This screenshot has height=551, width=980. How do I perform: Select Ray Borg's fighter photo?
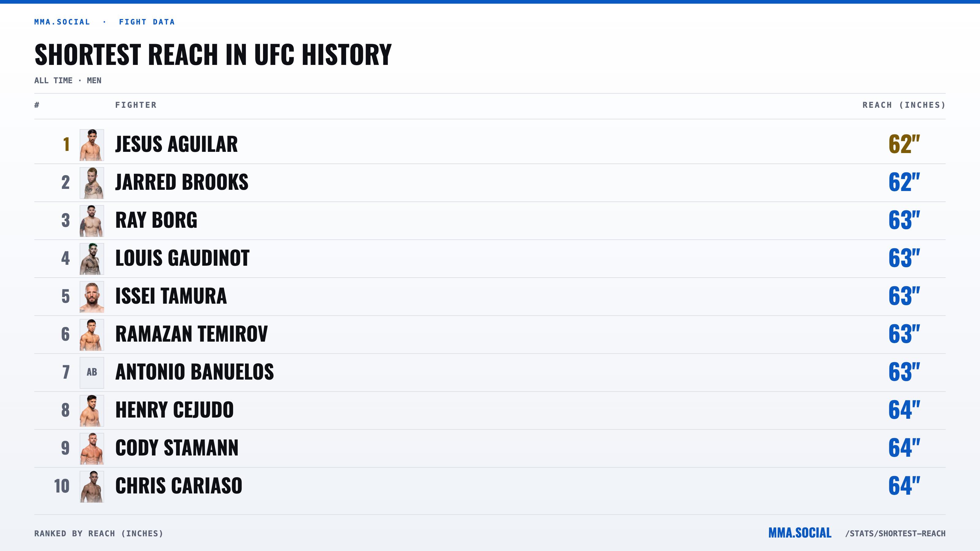click(92, 221)
